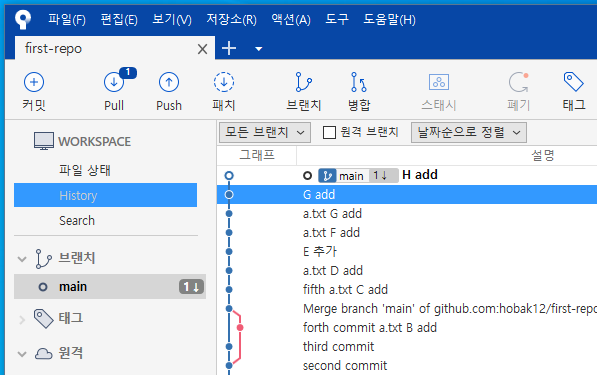Click the red graph node of forth commit
Image resolution: width=597 pixels, height=375 pixels.
pyautogui.click(x=240, y=327)
